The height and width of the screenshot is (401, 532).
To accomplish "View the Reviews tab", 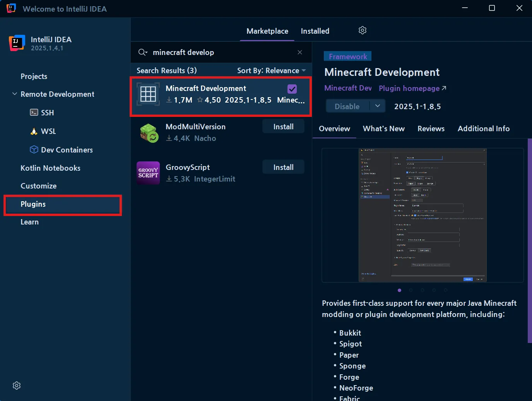I will (431, 129).
